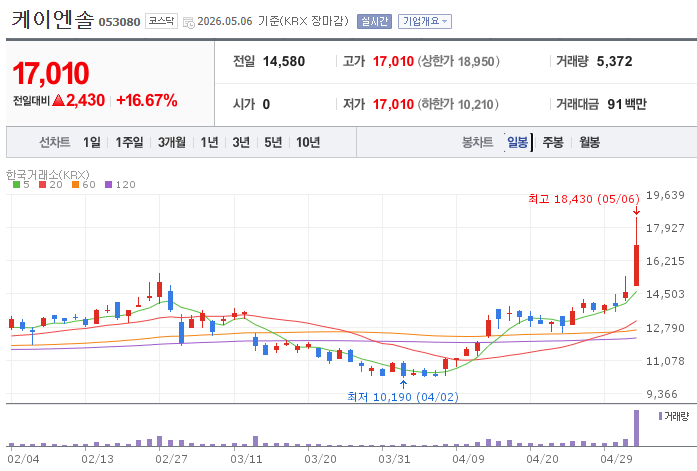Click the previous close value 14,580
This screenshot has width=697, height=471.
pos(284,61)
